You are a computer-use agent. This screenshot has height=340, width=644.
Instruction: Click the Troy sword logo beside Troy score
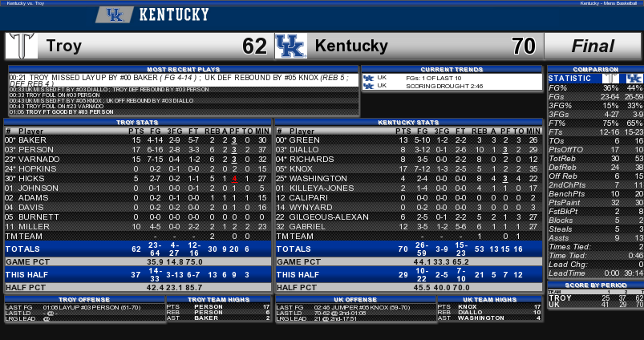[x=22, y=46]
